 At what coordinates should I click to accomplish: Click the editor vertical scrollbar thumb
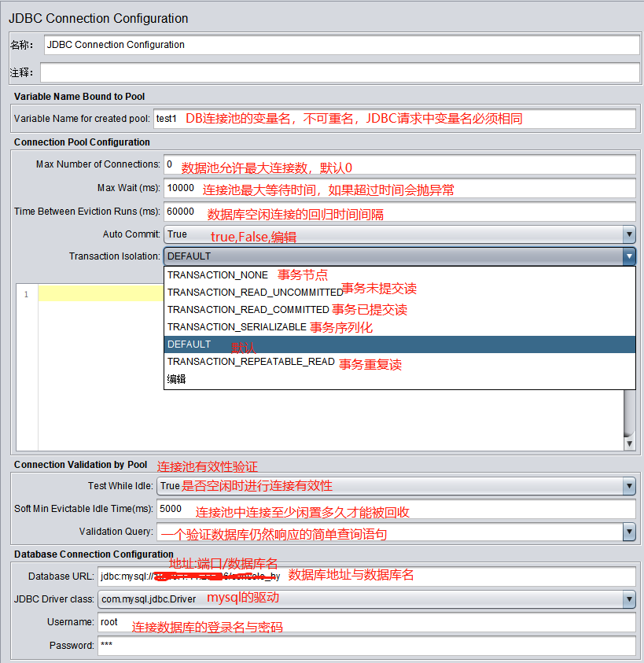(629, 414)
